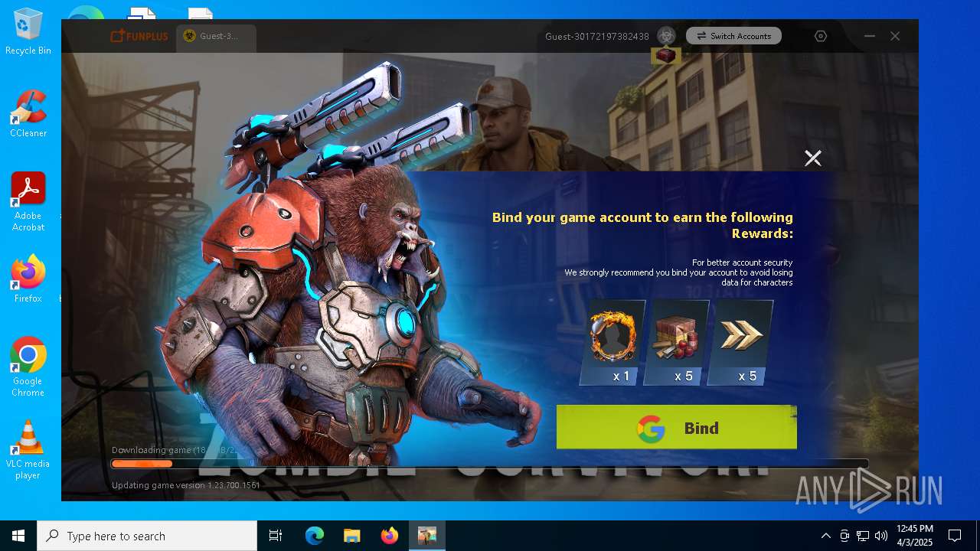This screenshot has width=980, height=551.
Task: Click the green Google Bind button
Action: [676, 427]
